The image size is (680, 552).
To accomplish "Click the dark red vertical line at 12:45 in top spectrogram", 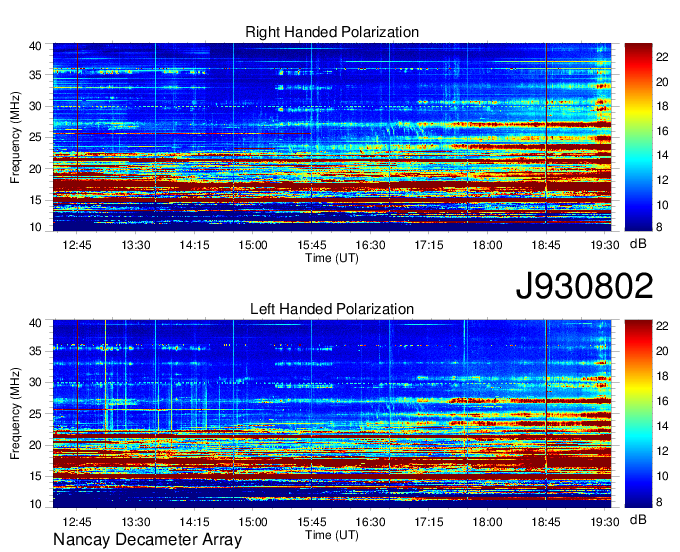I will (x=77, y=111).
